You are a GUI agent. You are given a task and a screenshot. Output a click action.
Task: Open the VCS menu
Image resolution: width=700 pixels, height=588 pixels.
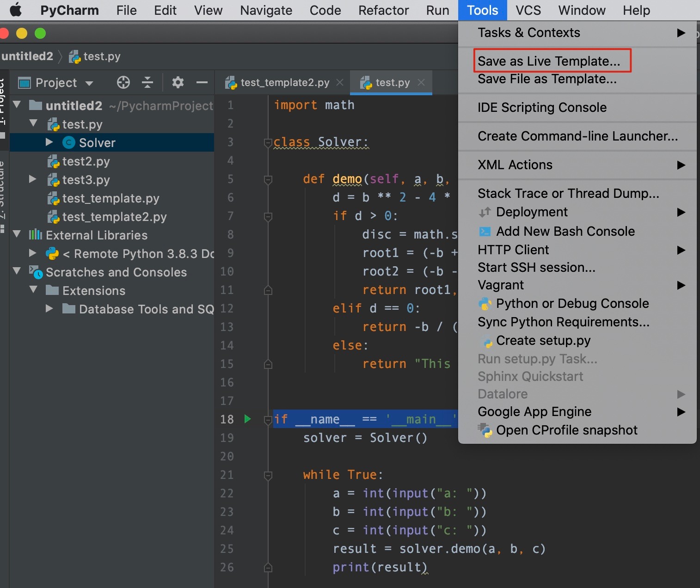click(x=528, y=10)
